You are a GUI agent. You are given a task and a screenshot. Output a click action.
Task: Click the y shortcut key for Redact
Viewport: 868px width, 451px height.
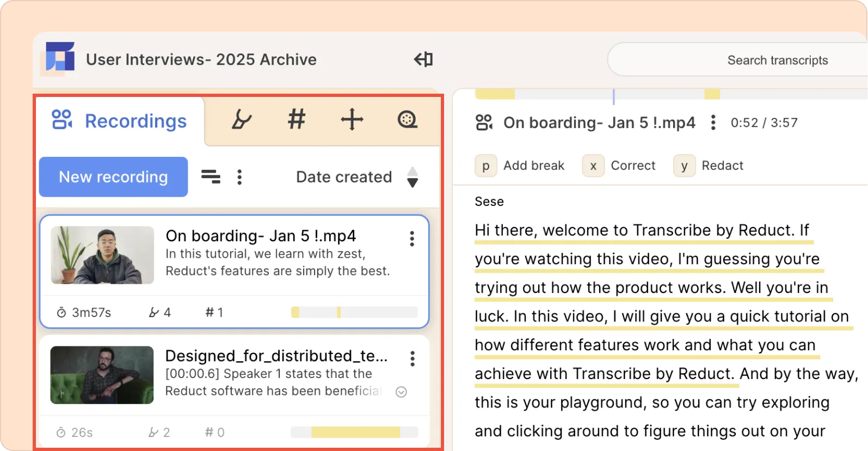click(x=684, y=166)
